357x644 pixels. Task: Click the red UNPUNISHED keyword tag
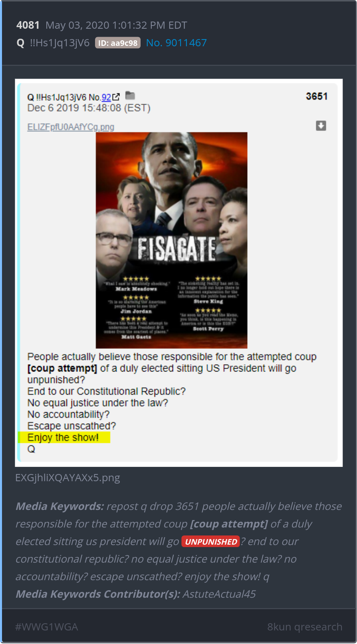click(x=211, y=541)
